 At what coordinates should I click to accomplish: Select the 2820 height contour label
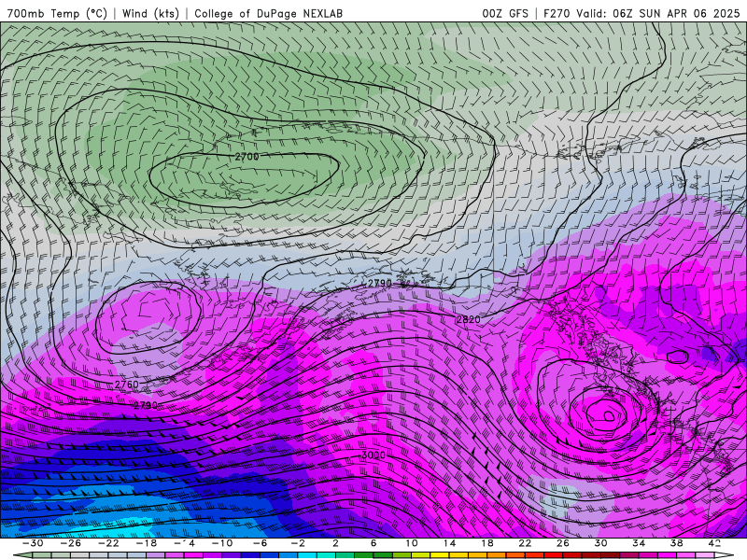(469, 319)
